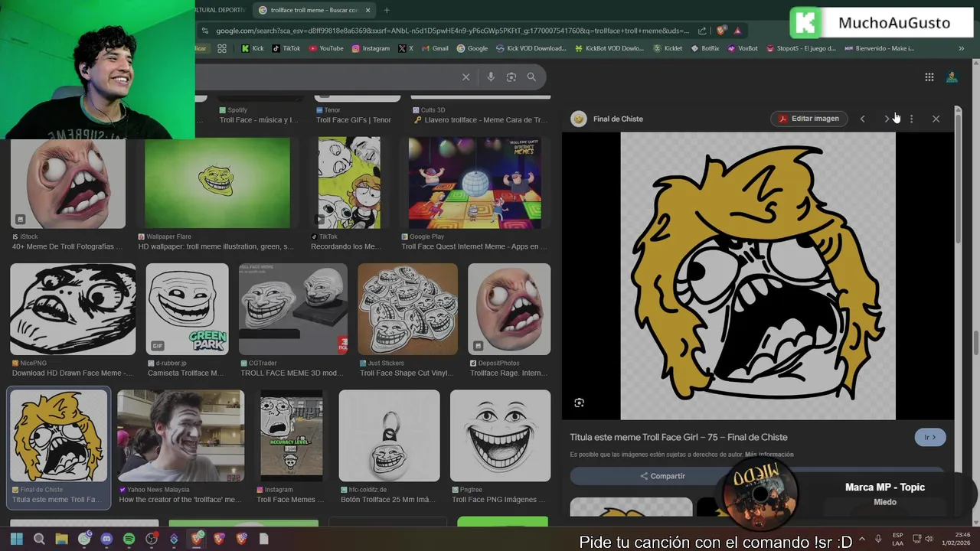Select the NicePNG drawn face thumbnail
This screenshot has width=980, height=551.
(x=73, y=309)
